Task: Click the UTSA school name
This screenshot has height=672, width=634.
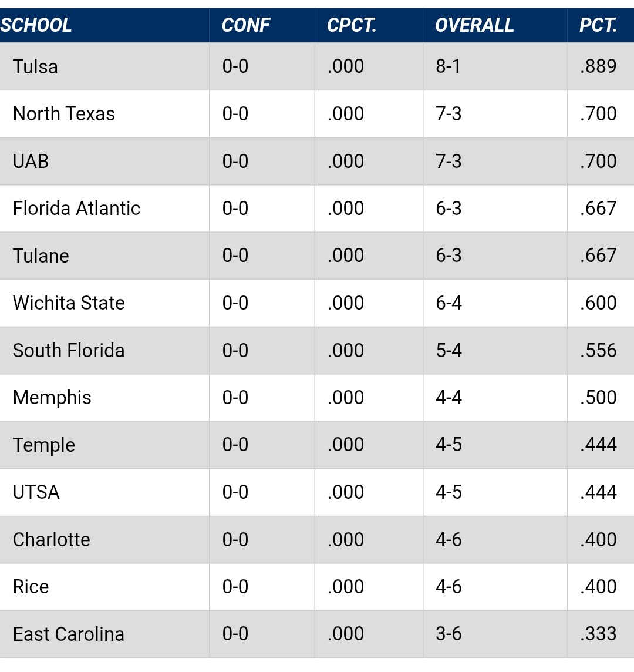Action: pyautogui.click(x=36, y=492)
